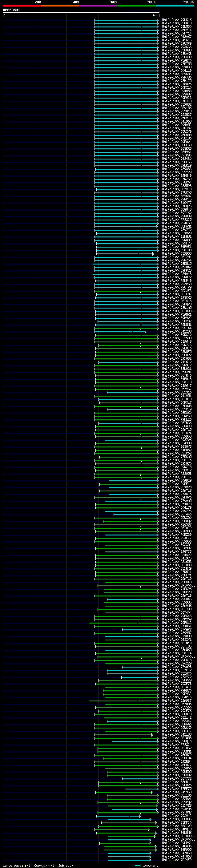
Task: Select the UniRef100_C9WSP9 label
Action: point(177,43)
